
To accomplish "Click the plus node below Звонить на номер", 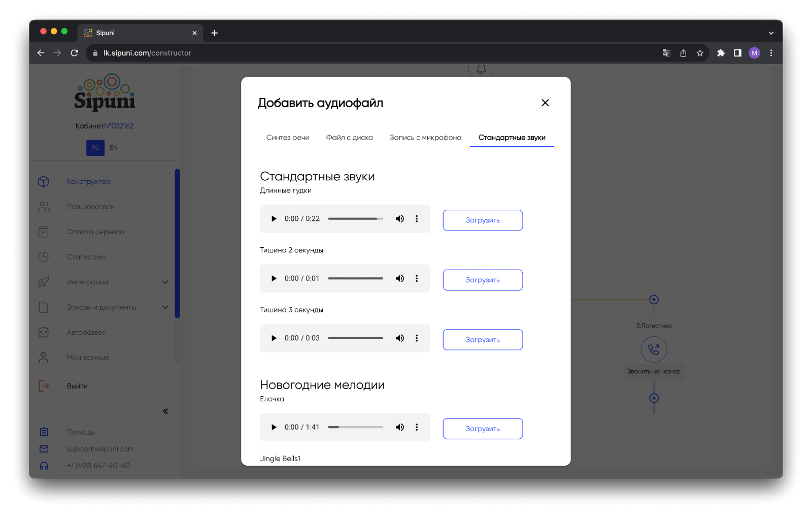I will coord(654,398).
